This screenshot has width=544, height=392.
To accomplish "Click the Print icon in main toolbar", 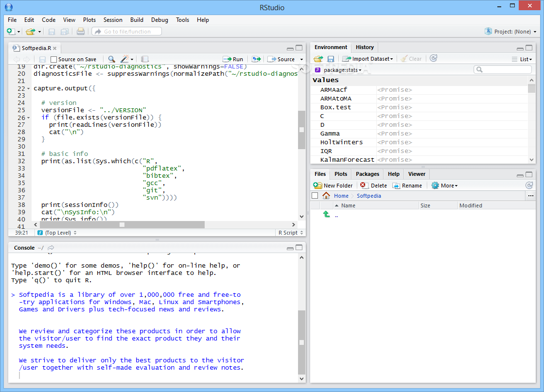I will (81, 32).
